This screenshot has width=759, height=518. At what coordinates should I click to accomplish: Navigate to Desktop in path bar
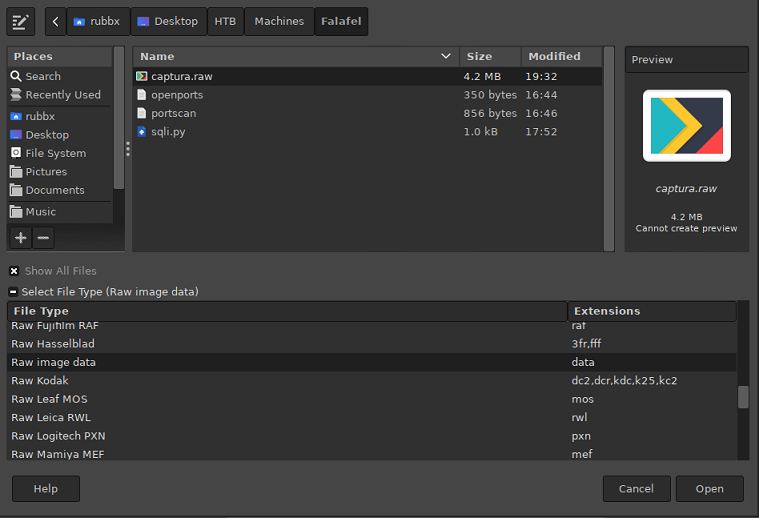click(168, 21)
